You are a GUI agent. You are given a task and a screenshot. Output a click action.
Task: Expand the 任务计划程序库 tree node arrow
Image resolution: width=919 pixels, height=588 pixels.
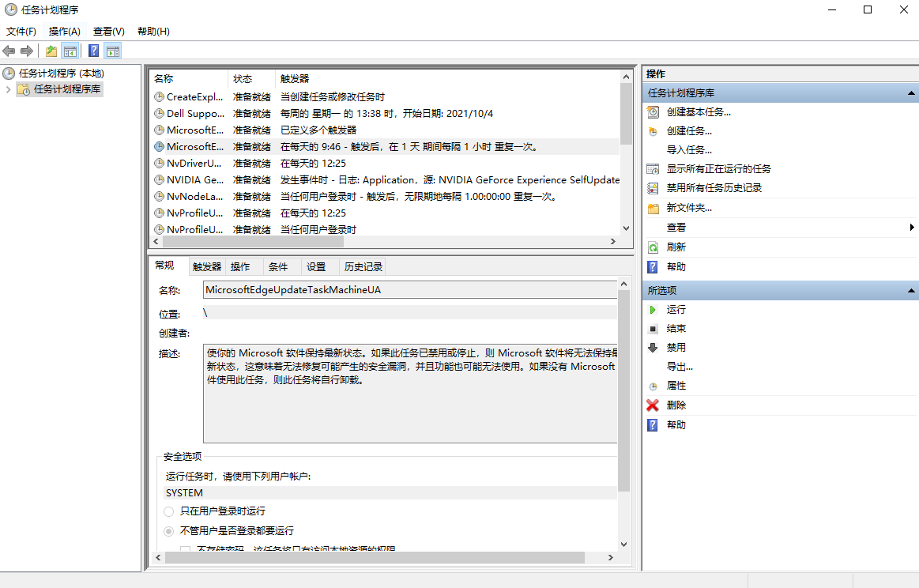[x=8, y=89]
